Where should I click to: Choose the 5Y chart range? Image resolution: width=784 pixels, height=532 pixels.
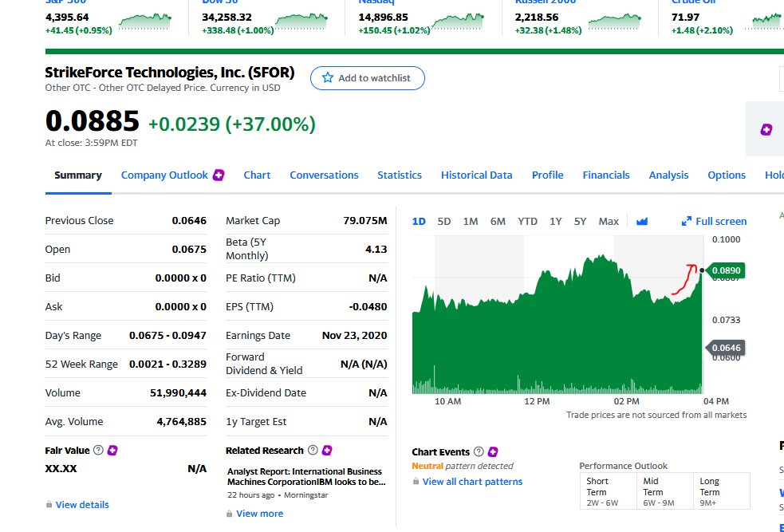580,221
